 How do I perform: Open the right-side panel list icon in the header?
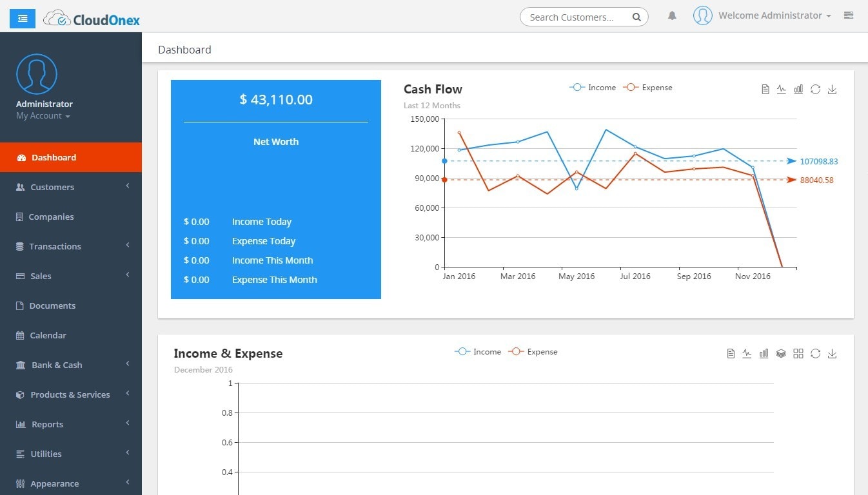pyautogui.click(x=849, y=15)
